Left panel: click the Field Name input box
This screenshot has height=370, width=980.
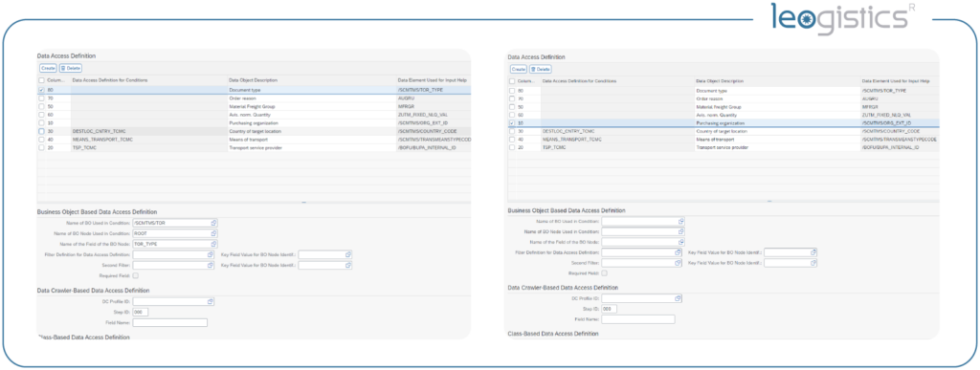(x=170, y=322)
